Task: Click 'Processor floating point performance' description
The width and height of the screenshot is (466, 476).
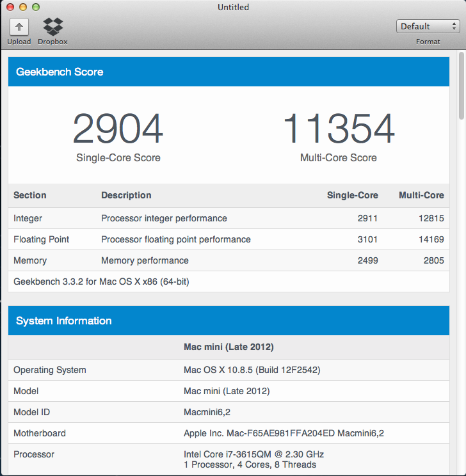Action: pyautogui.click(x=176, y=239)
